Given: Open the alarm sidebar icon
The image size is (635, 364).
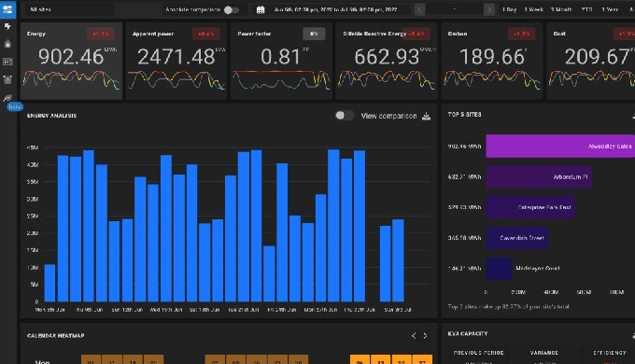Looking at the screenshot, I should click(x=7, y=79).
